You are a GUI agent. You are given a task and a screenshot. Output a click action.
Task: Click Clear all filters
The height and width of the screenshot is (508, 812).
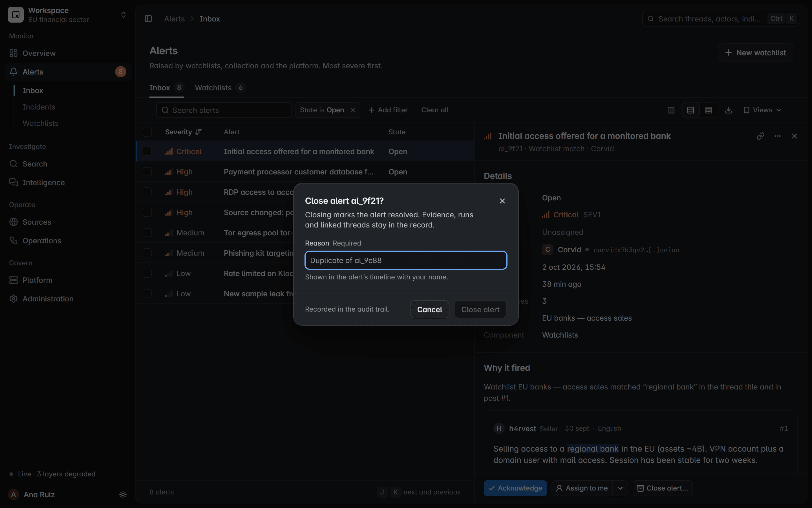tap(435, 110)
